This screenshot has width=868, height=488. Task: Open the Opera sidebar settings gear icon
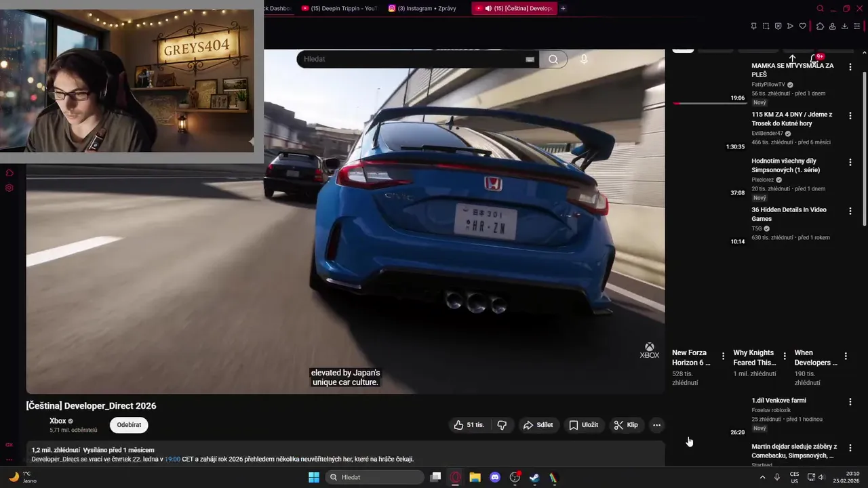coord(9,188)
